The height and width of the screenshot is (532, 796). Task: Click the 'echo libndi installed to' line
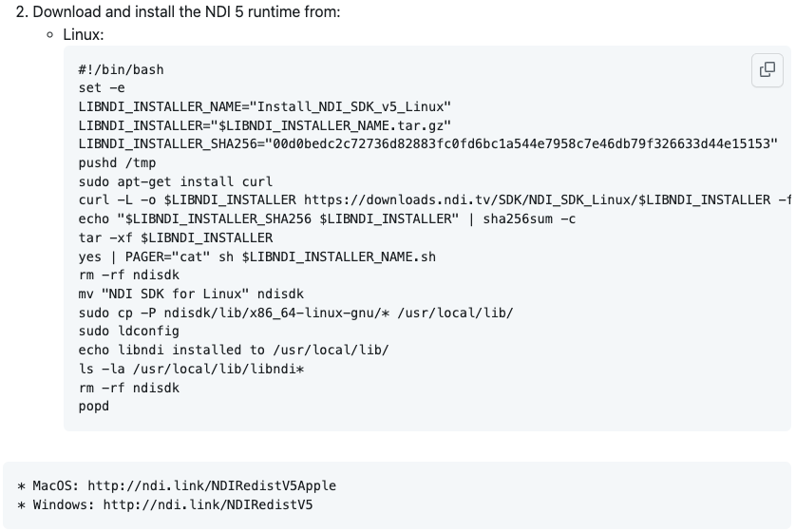coord(234,350)
